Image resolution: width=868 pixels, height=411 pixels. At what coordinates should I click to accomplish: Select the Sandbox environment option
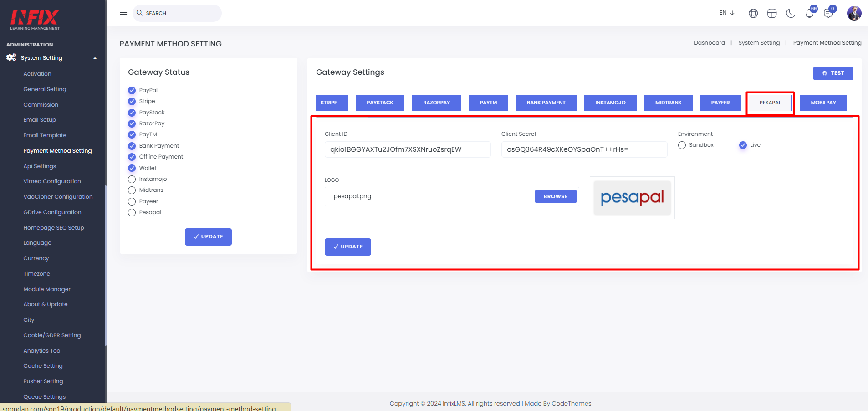pos(682,145)
